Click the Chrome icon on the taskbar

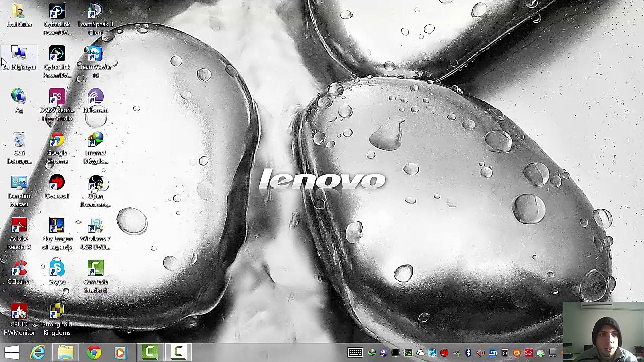pos(94,352)
